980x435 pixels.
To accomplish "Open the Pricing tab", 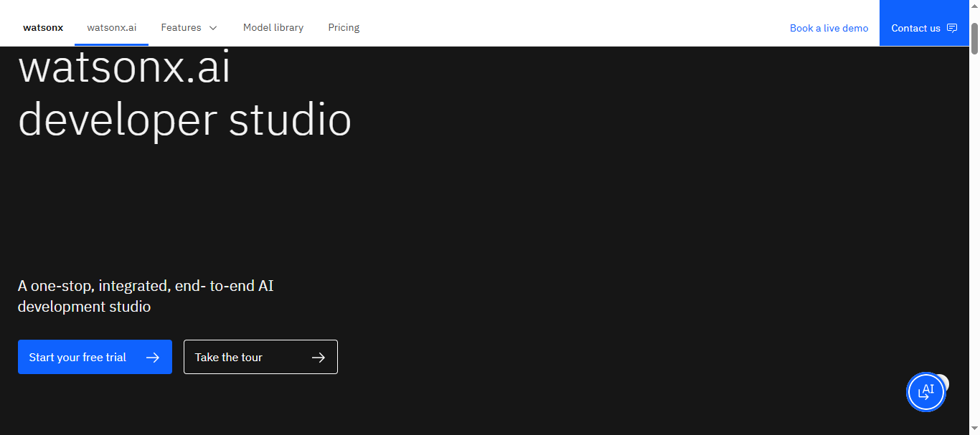I will coord(344,28).
